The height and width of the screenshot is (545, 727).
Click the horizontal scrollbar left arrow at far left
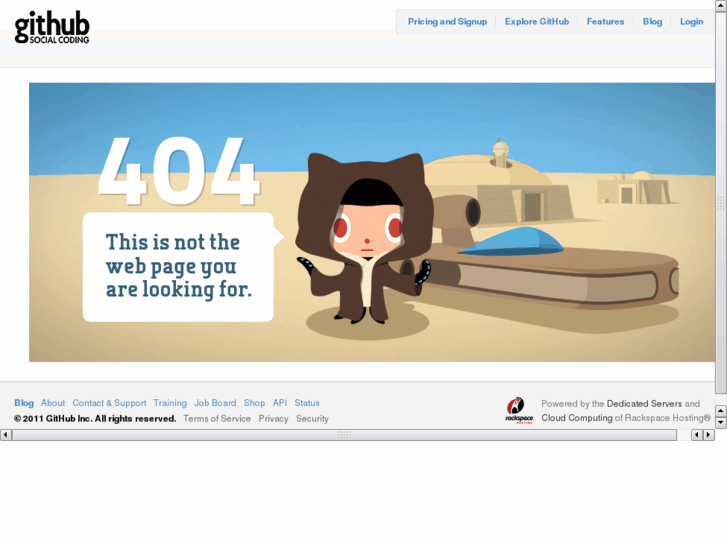(x=6, y=435)
